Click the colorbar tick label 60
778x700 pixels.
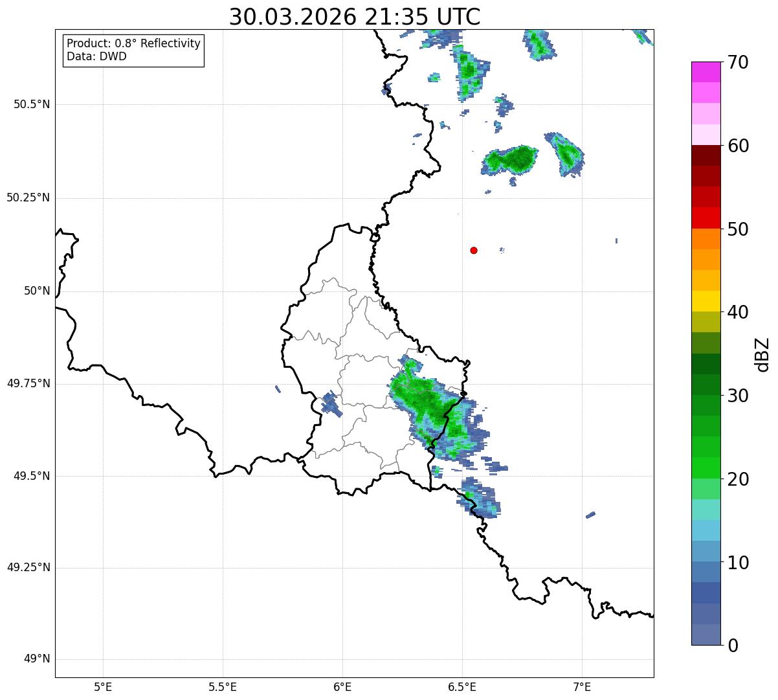(x=738, y=146)
